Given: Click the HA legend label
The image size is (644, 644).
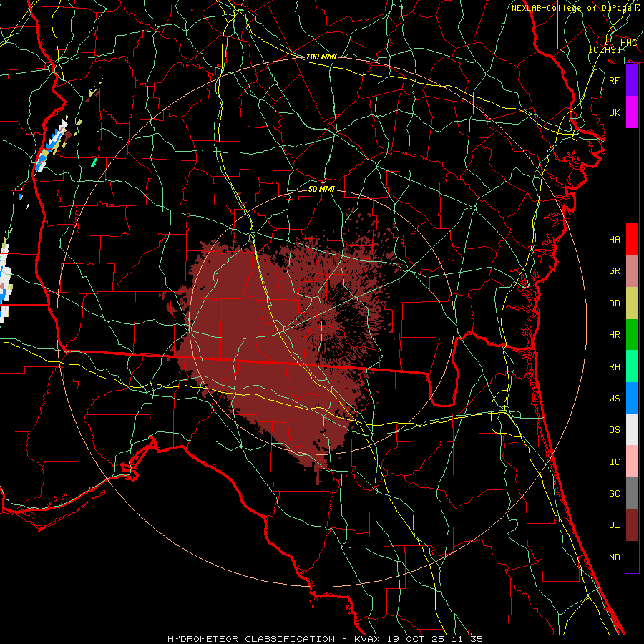Looking at the screenshot, I should click(615, 240).
